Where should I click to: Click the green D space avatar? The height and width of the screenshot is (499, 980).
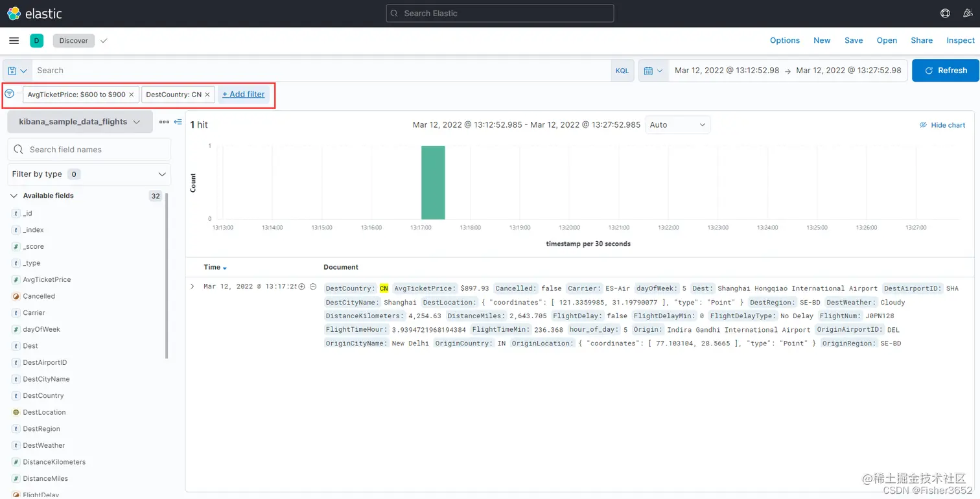(37, 40)
